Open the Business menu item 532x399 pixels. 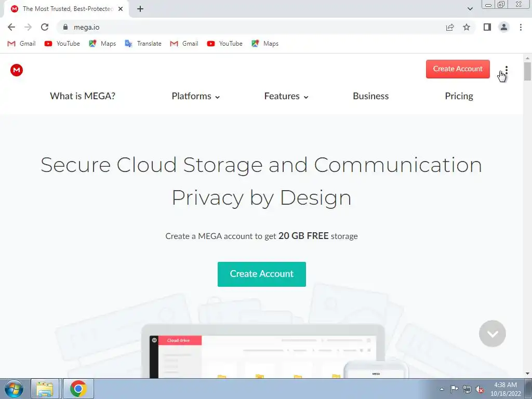pos(370,96)
